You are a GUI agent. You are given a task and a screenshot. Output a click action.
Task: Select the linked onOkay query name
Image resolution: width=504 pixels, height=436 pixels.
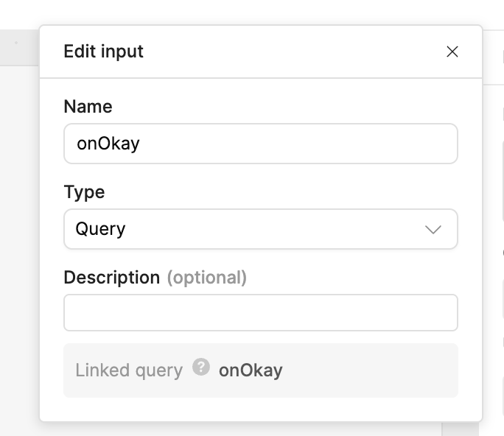point(251,370)
